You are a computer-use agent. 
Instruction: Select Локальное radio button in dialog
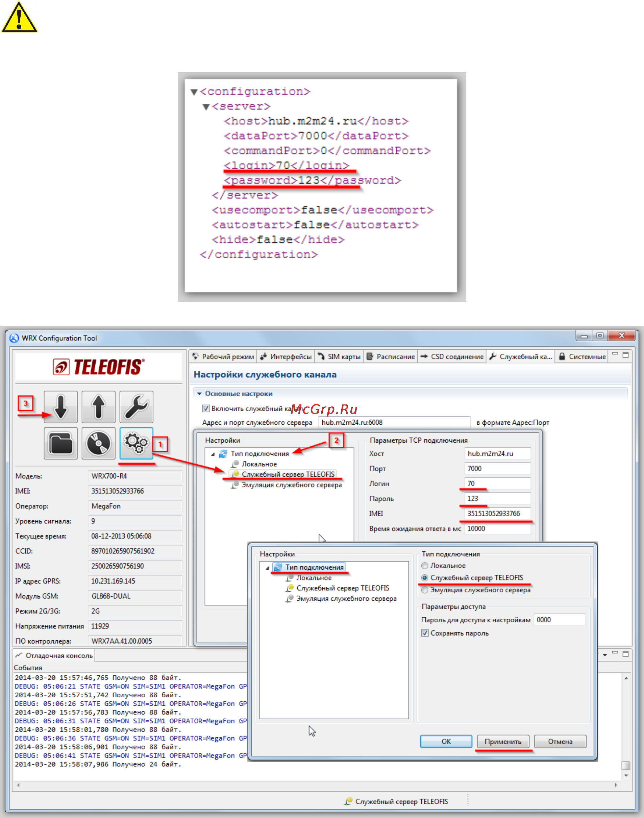(x=425, y=566)
